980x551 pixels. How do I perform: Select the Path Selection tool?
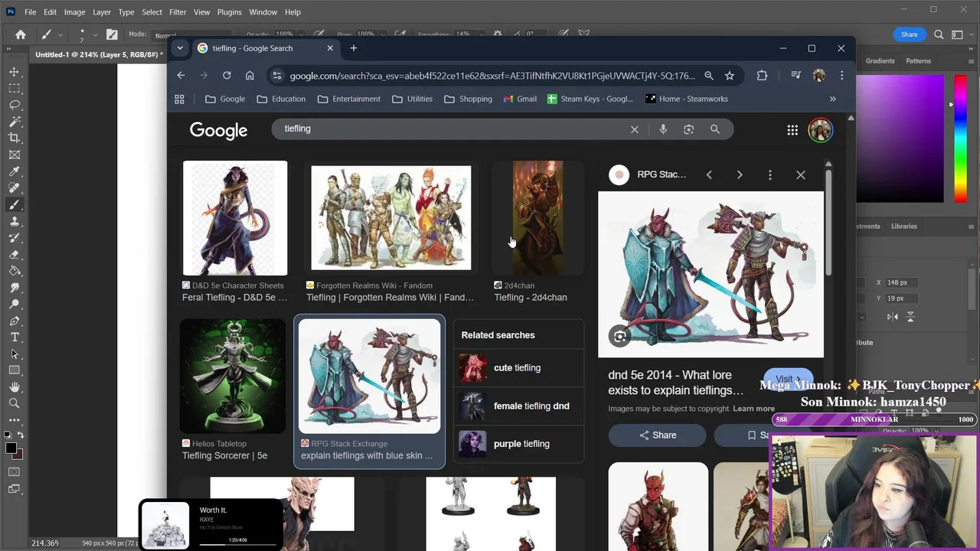click(x=15, y=354)
